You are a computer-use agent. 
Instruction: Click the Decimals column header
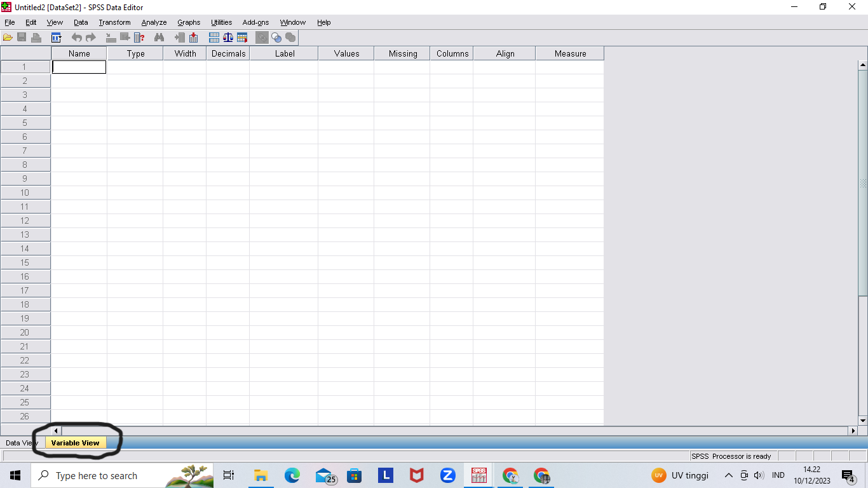tap(228, 53)
